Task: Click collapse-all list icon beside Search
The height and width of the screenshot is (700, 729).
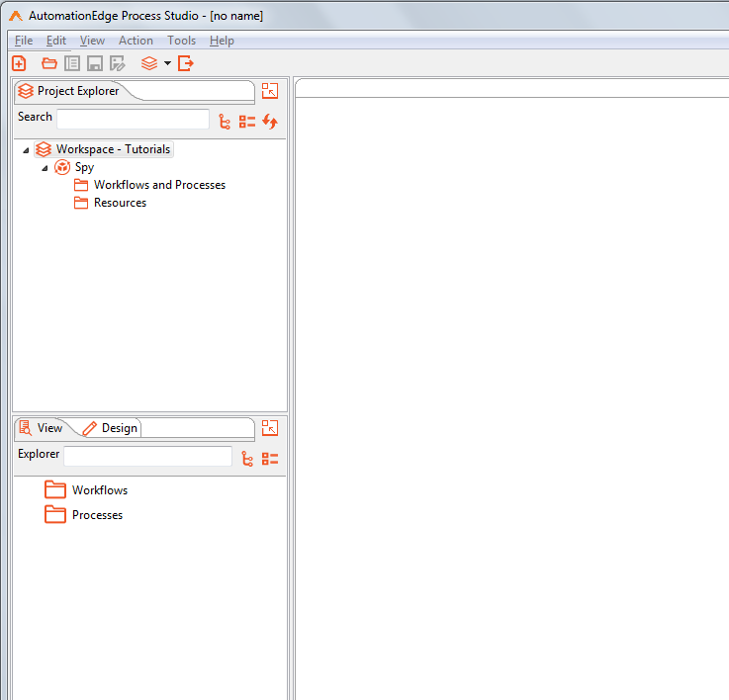Action: (247, 122)
